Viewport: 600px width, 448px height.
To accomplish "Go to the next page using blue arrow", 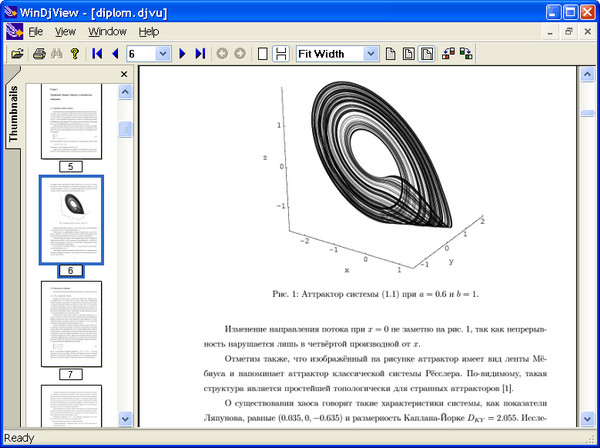I will click(182, 53).
